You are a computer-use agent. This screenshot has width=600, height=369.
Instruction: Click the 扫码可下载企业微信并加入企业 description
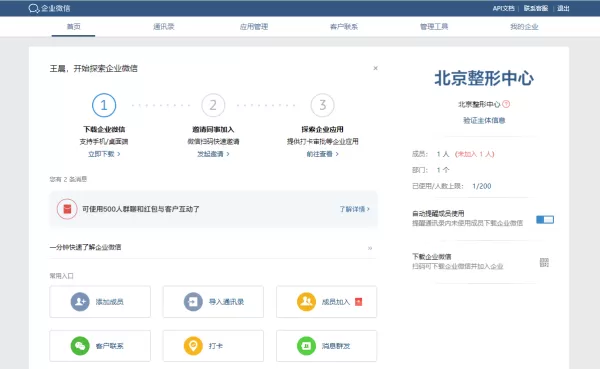[x=458, y=266]
